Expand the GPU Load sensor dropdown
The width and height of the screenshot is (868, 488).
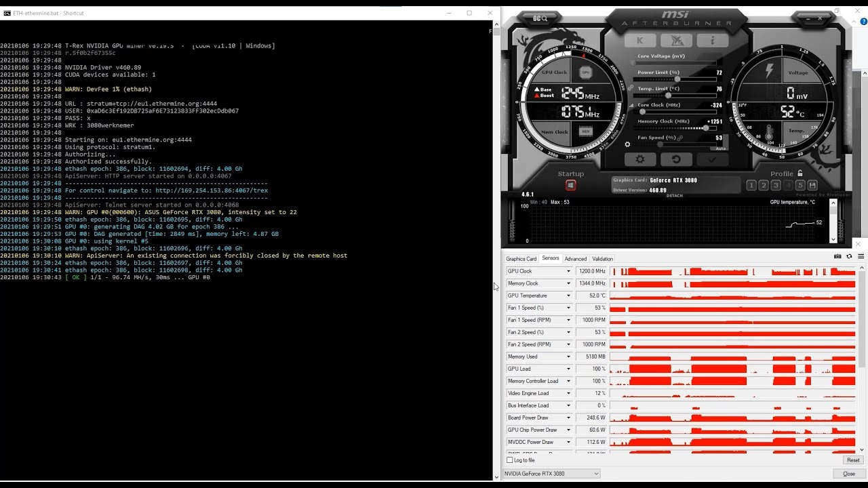tap(569, 369)
